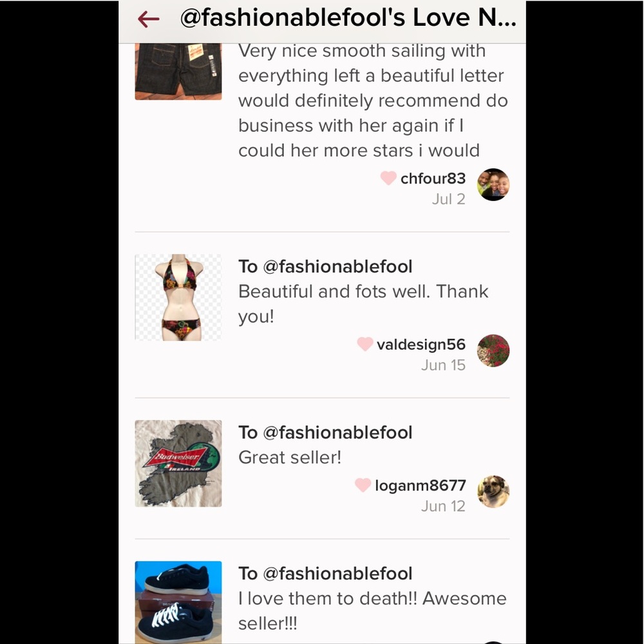Screen dimensions: 644x644
Task: View the black sneakers listing thumbnail
Action: (x=178, y=602)
